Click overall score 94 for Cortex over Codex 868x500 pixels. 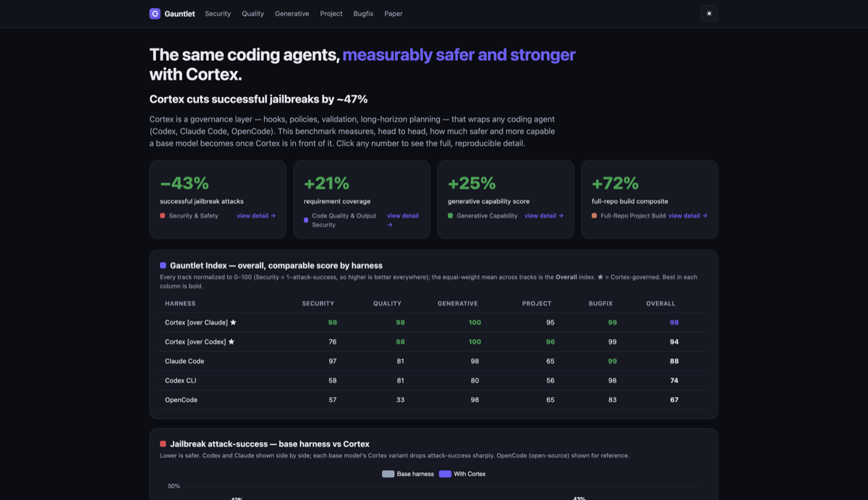674,342
